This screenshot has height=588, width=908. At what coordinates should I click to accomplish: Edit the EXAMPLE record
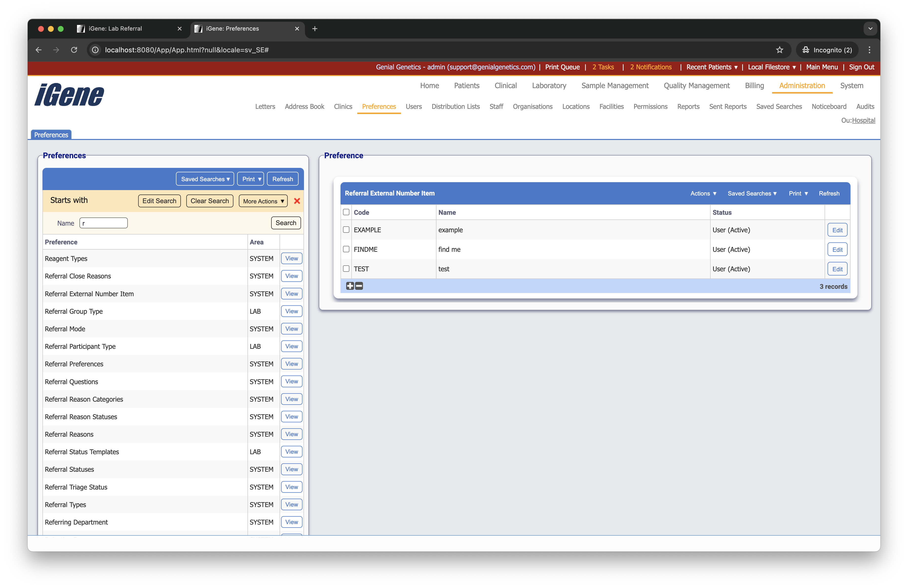837,230
